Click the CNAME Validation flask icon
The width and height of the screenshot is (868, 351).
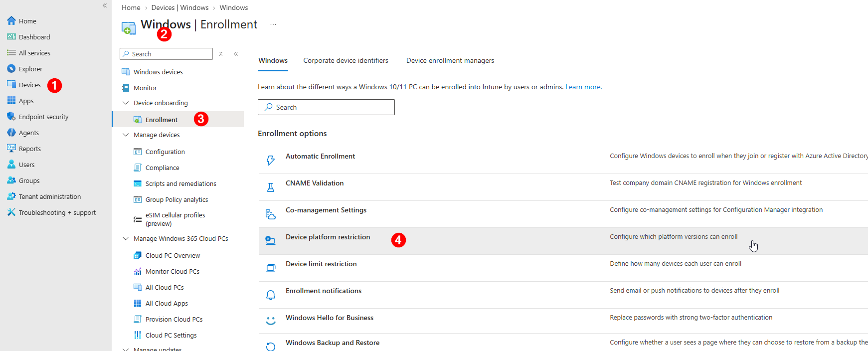271,187
